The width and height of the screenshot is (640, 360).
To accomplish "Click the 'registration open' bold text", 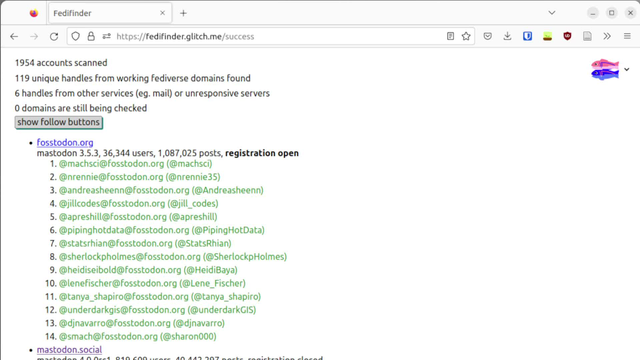I will 262,153.
